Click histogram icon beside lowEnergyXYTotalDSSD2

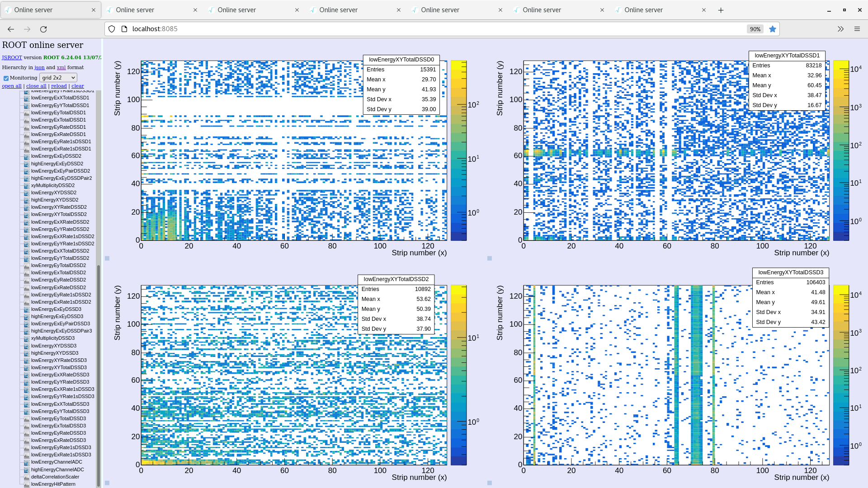[x=27, y=215]
